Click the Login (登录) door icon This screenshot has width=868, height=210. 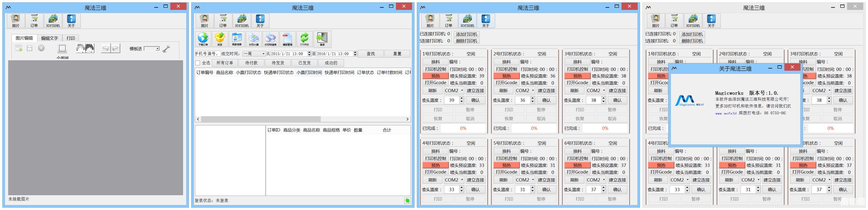point(322,39)
